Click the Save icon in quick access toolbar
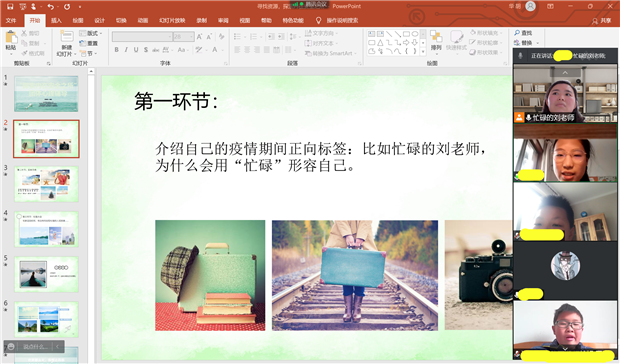620x364 pixels. [10, 6]
